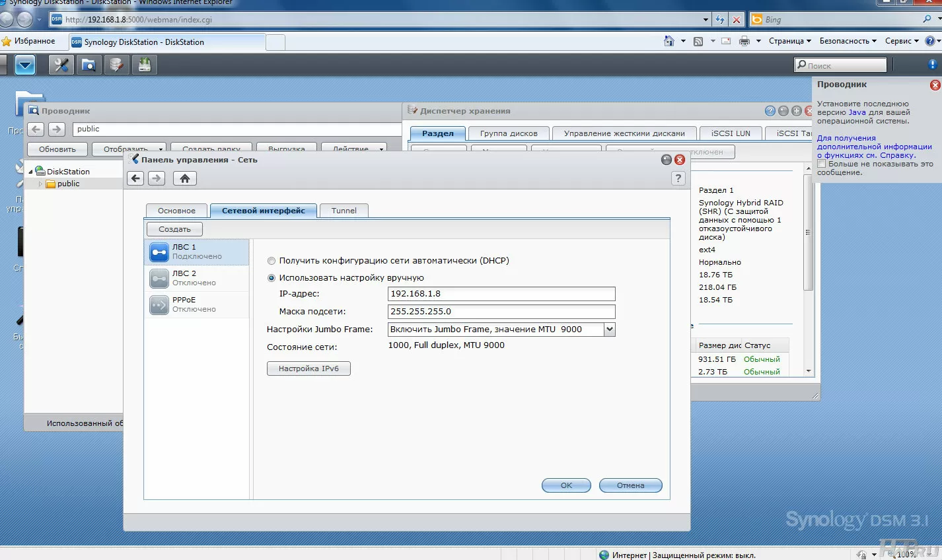Open help in Диспетчер хранения window

770,111
